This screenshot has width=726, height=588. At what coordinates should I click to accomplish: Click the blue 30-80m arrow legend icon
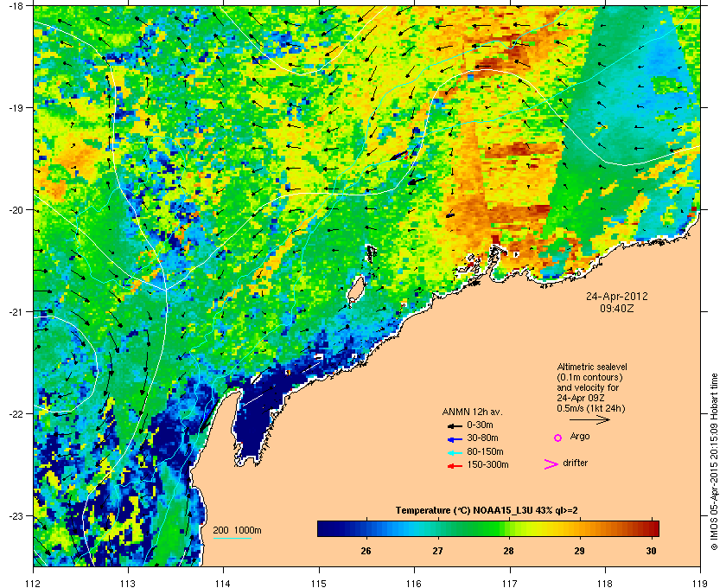click(455, 438)
